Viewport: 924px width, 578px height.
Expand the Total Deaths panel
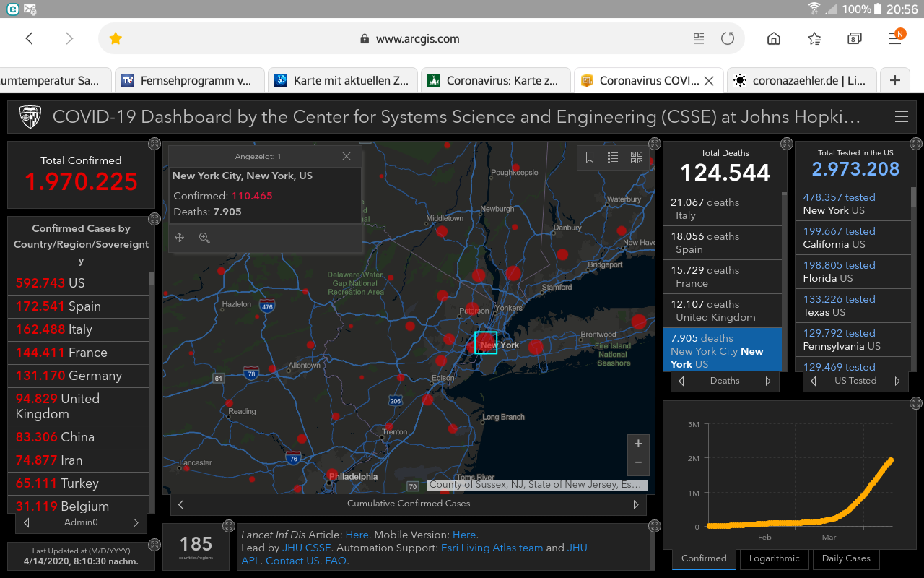(786, 144)
